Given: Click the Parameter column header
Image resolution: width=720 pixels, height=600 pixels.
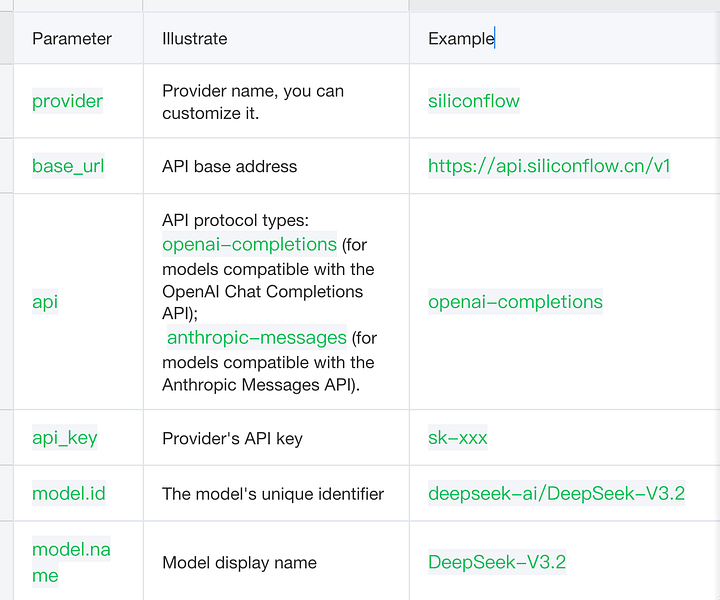Looking at the screenshot, I should click(x=72, y=39).
